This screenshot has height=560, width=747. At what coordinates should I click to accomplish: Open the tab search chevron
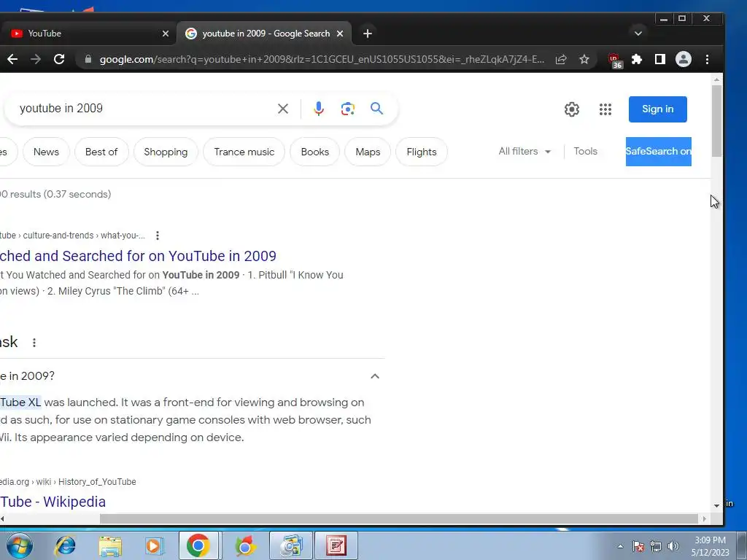638,34
